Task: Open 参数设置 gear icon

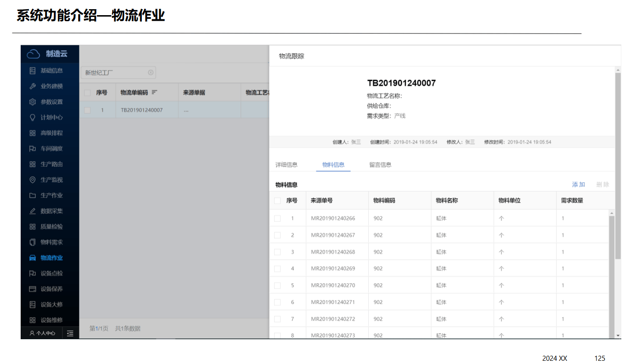Action: tap(32, 102)
